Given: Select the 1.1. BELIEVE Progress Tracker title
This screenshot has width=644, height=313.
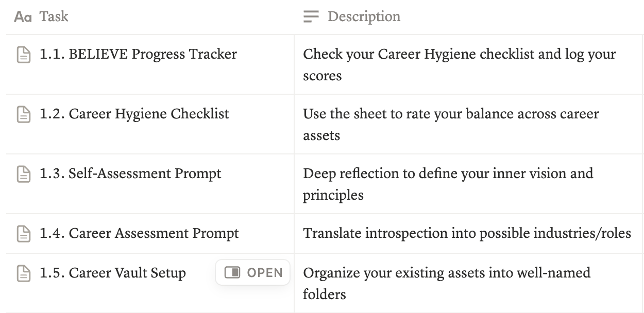Looking at the screenshot, I should click(138, 55).
